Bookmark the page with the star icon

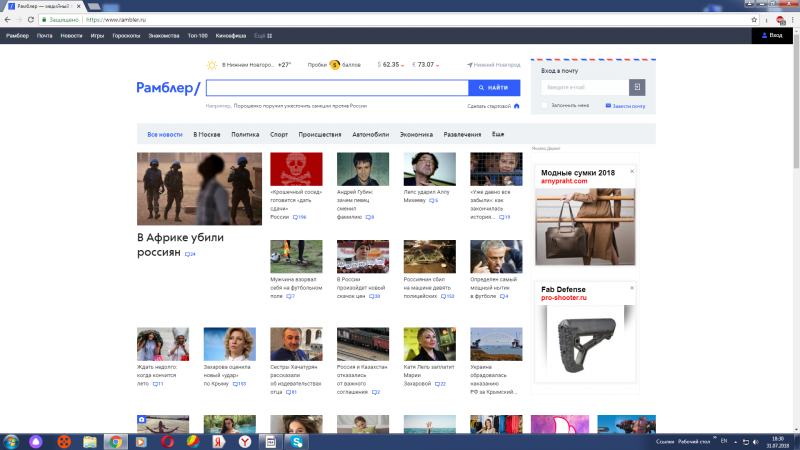754,20
